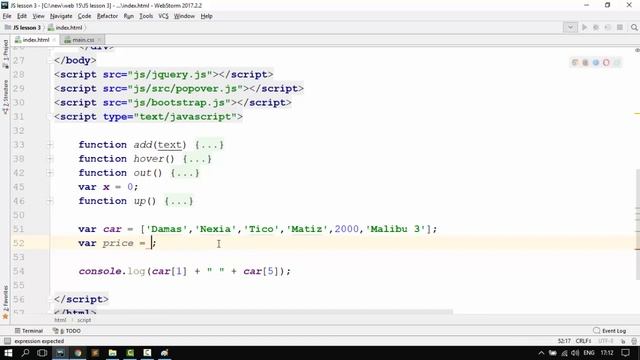Close the main.css tab
This screenshot has width=640, height=360.
[x=99, y=40]
